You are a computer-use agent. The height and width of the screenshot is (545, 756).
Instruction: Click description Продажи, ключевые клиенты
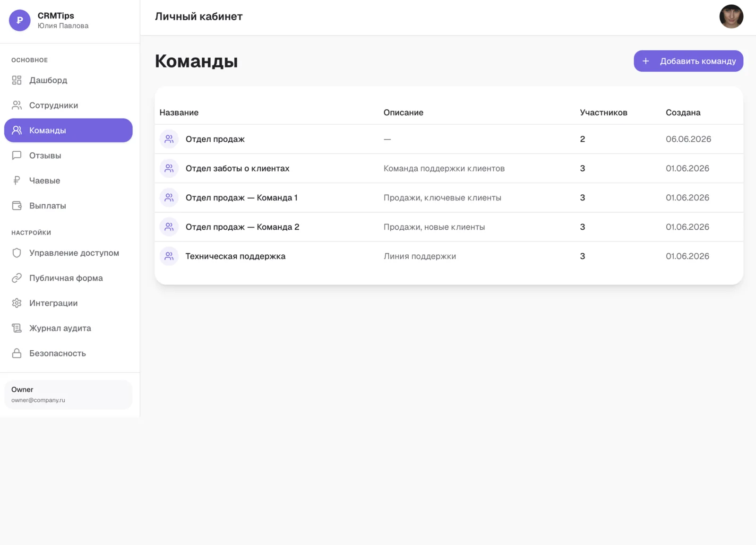(x=442, y=198)
